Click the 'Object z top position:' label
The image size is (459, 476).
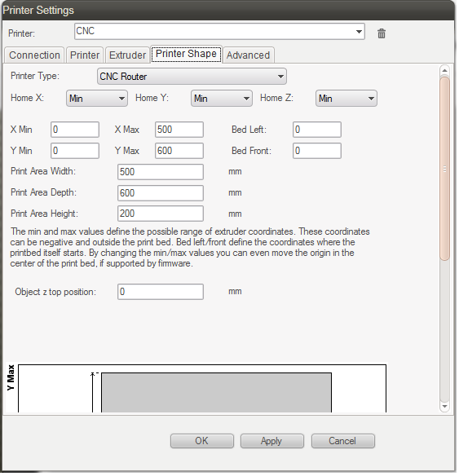[x=56, y=293]
